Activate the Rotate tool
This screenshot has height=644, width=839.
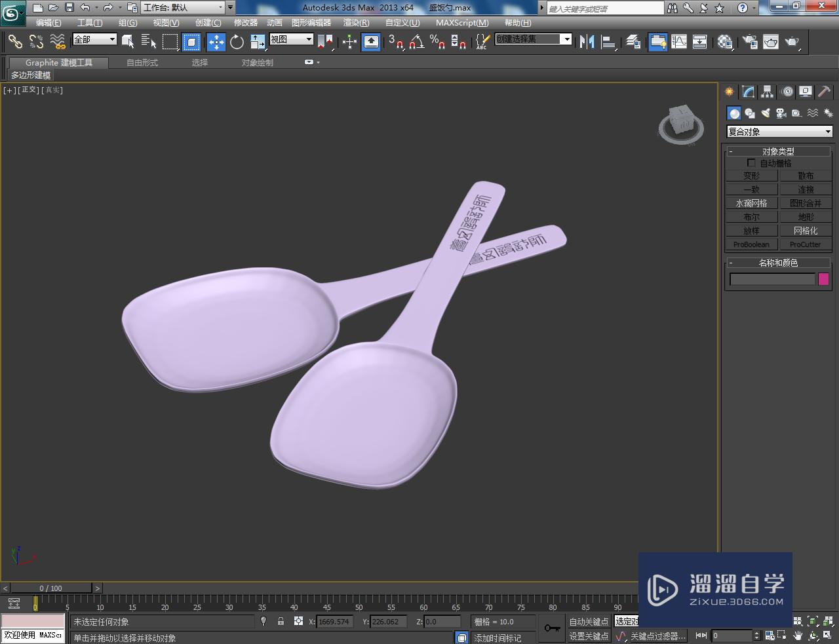coord(237,43)
